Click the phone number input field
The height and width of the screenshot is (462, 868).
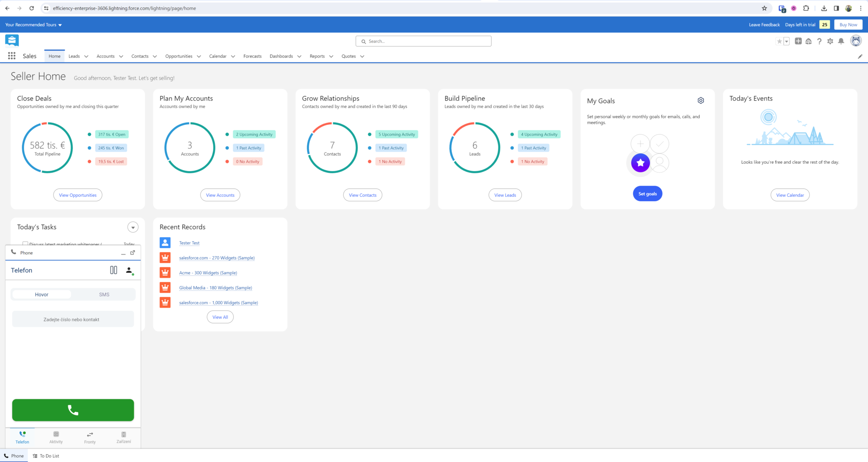(x=73, y=319)
